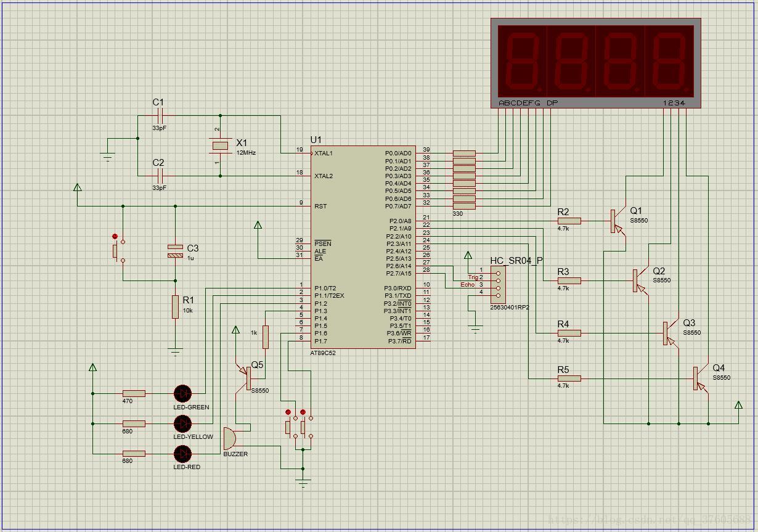
Task: Select the 470 ohm resistor for green LED
Action: 134,393
